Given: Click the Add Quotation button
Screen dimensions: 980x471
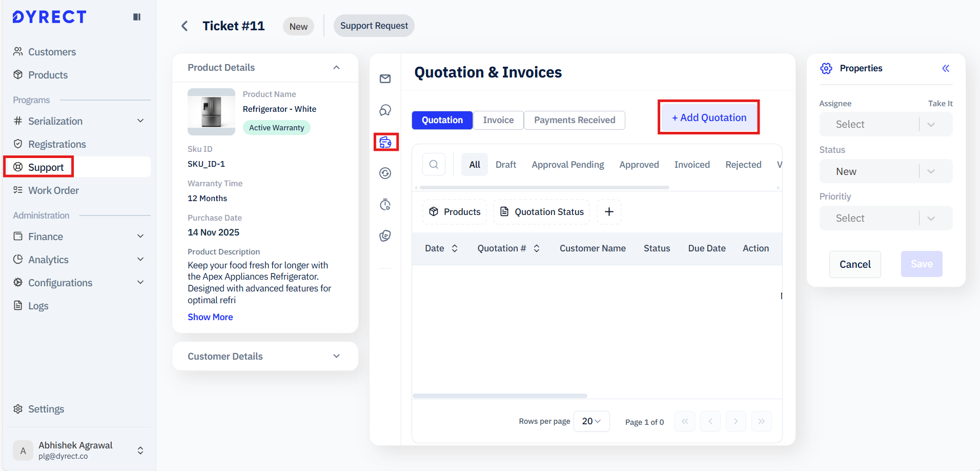Looking at the screenshot, I should point(708,117).
